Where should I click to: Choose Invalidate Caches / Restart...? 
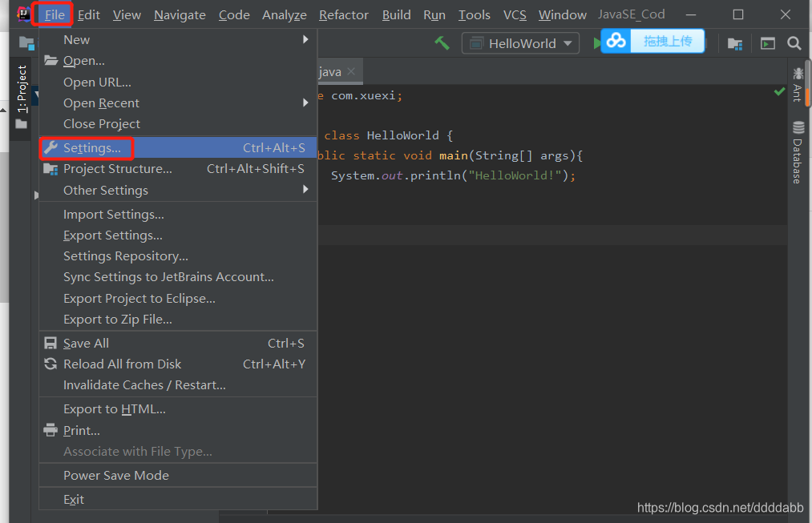click(x=144, y=384)
